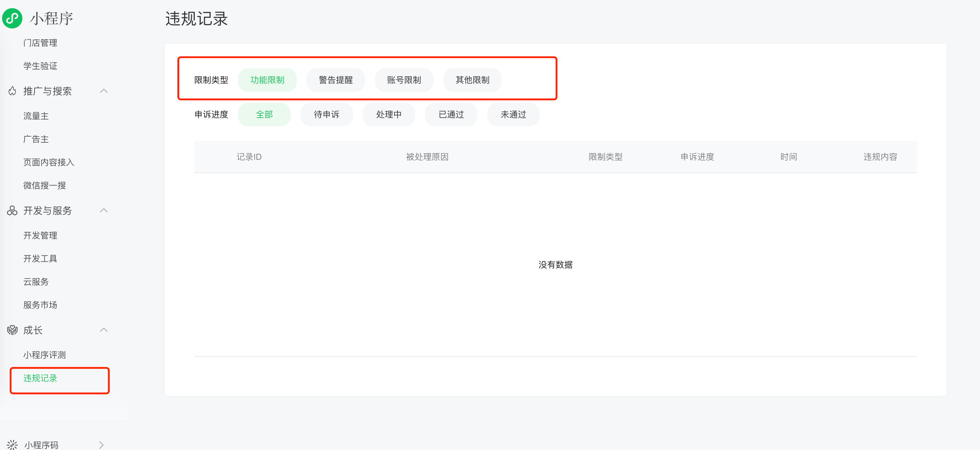Click the green Mini Program logo icon
The width and height of the screenshot is (980, 450).
[12, 18]
